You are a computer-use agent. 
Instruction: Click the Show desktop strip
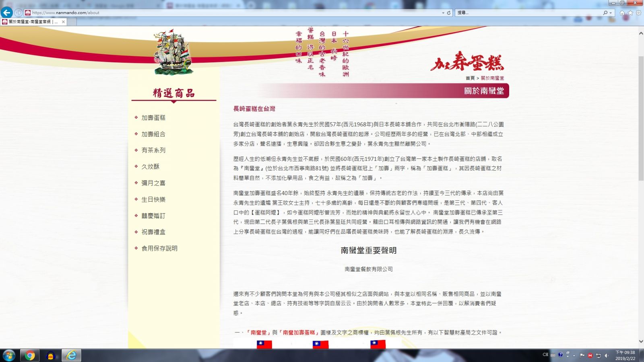642,356
